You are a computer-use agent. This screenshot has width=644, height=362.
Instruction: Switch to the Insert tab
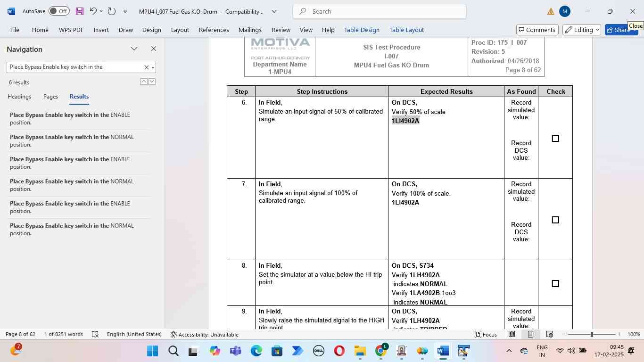[101, 30]
